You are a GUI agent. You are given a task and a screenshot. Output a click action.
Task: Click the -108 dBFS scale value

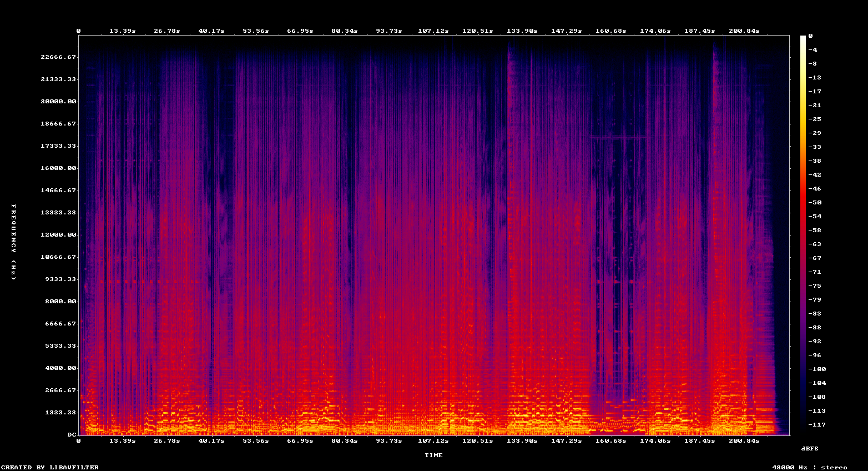(x=817, y=397)
